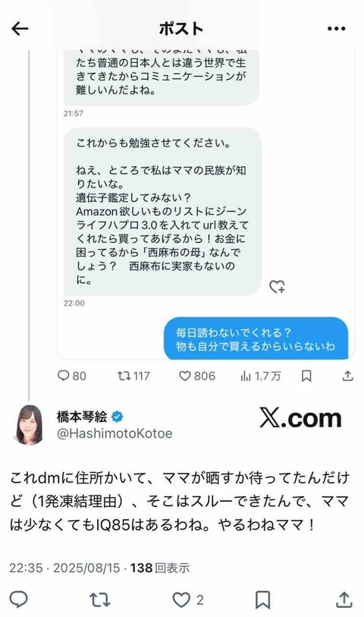Open the blue reply message bubble
The height and width of the screenshot is (617, 364).
[x=256, y=338]
